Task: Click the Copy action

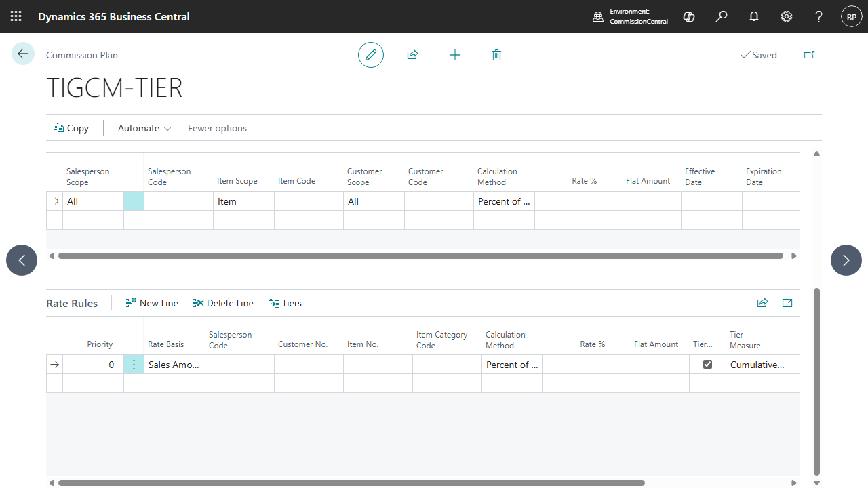Action: (x=71, y=128)
